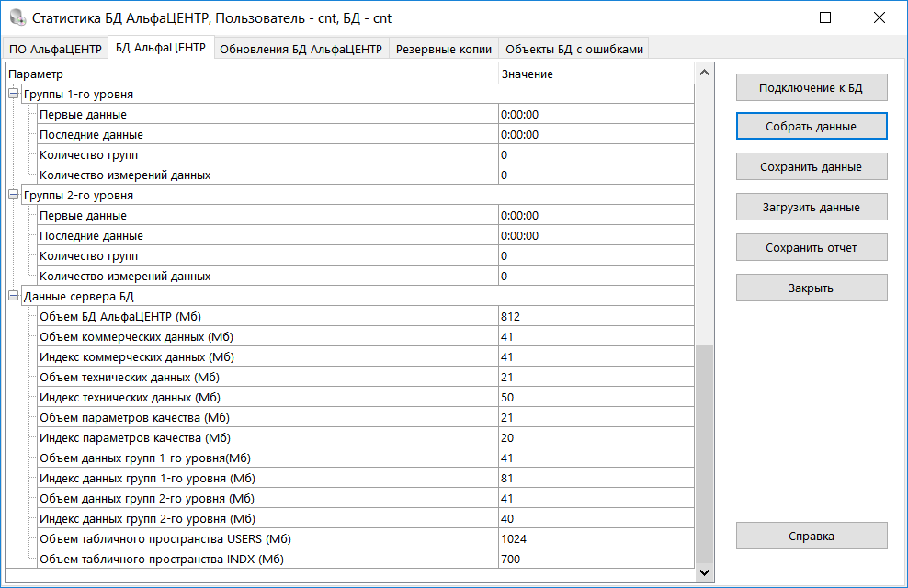The width and height of the screenshot is (908, 588).
Task: Click the Значение column header
Action: [x=596, y=74]
